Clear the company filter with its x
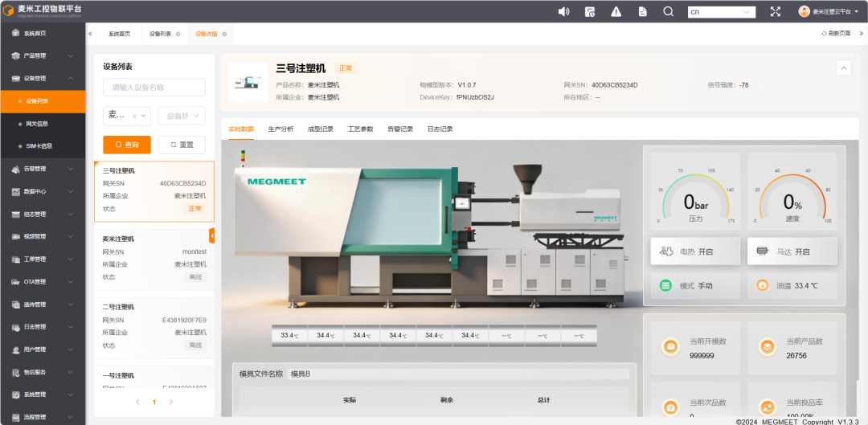Image resolution: width=868 pixels, height=425 pixels. pos(134,116)
